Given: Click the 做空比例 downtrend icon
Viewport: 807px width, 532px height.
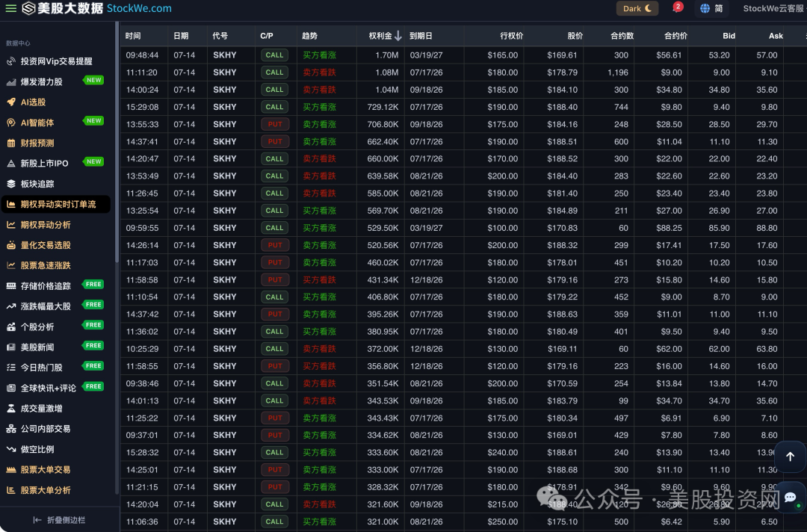Looking at the screenshot, I should [10, 449].
